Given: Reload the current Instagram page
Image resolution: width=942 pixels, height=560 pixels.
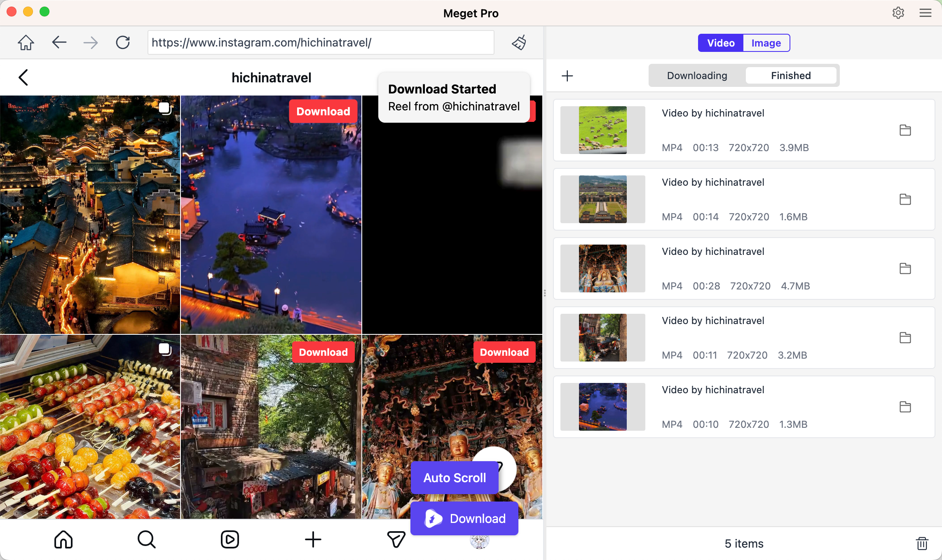Looking at the screenshot, I should tap(123, 42).
